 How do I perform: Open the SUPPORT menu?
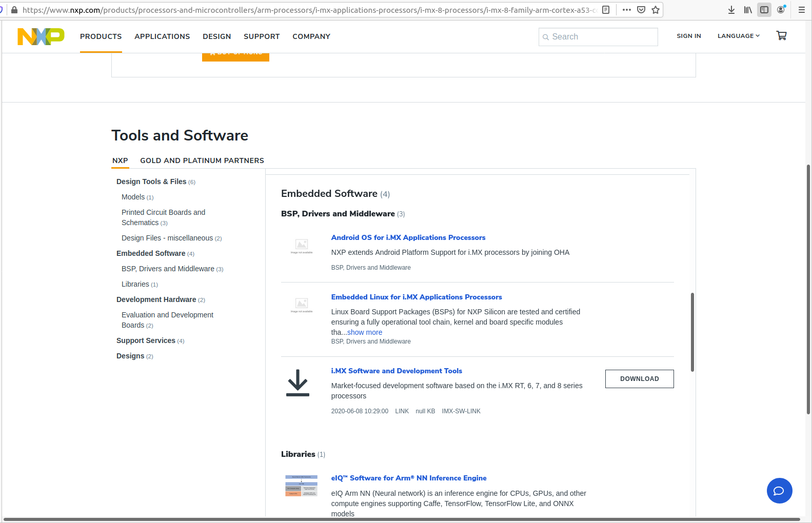point(262,36)
